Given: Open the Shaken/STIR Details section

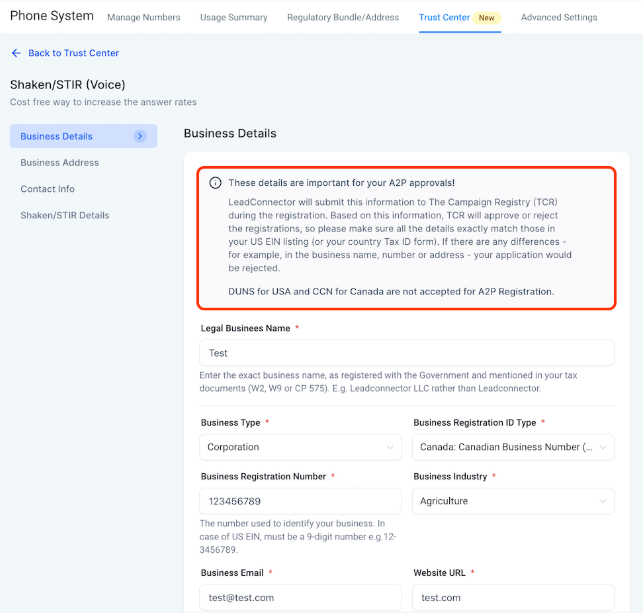Looking at the screenshot, I should (x=65, y=215).
